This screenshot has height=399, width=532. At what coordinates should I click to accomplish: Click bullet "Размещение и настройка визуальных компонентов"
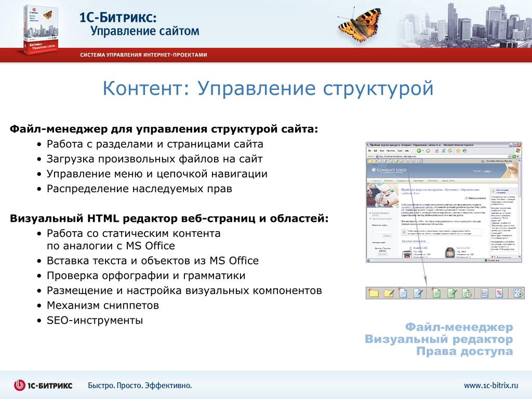point(184,291)
